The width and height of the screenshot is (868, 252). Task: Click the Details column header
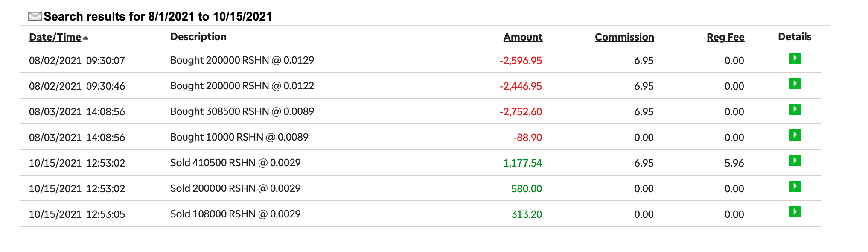[x=794, y=37]
